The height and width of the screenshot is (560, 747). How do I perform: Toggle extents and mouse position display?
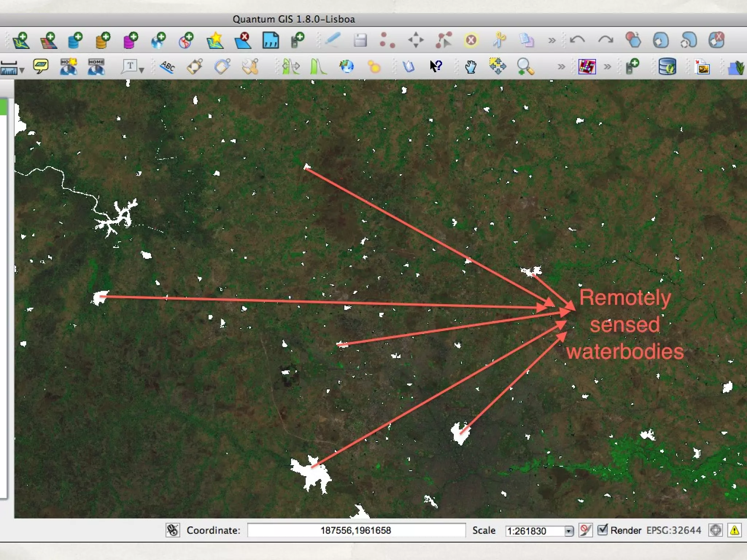coord(173,530)
